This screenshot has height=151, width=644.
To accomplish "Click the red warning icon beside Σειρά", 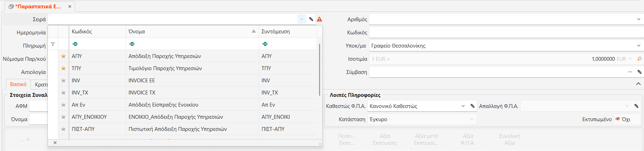I will click(319, 19).
